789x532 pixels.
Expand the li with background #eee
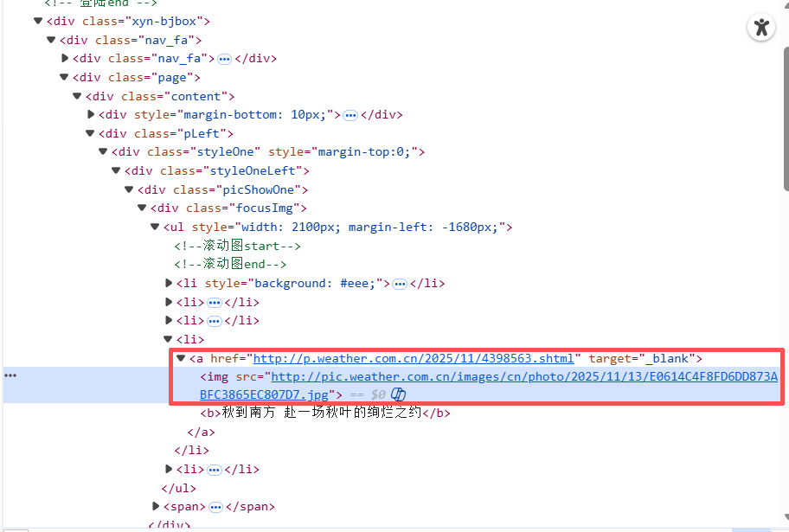click(169, 283)
